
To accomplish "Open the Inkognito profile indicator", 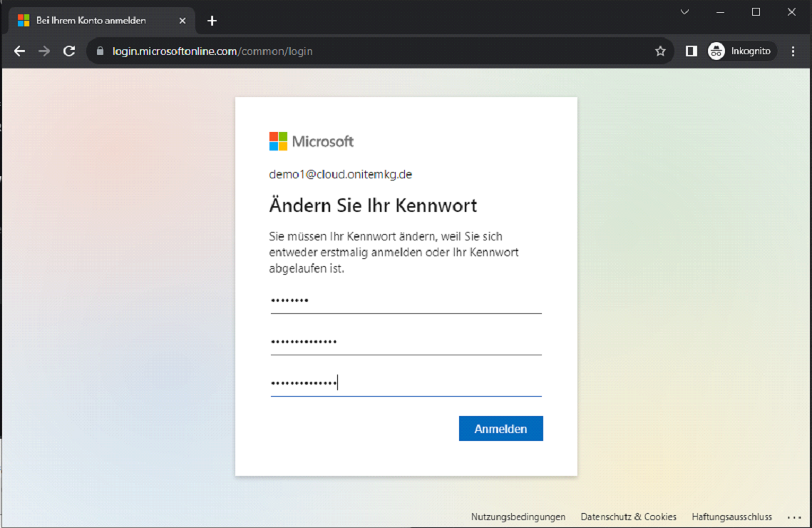I will 741,51.
